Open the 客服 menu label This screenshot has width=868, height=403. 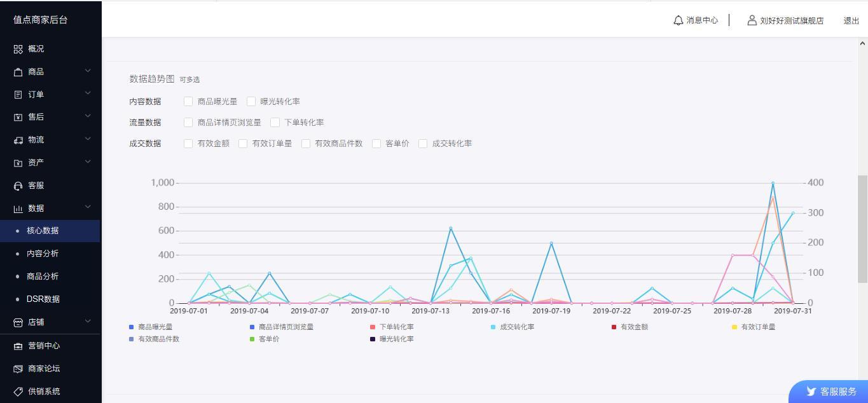tap(36, 186)
